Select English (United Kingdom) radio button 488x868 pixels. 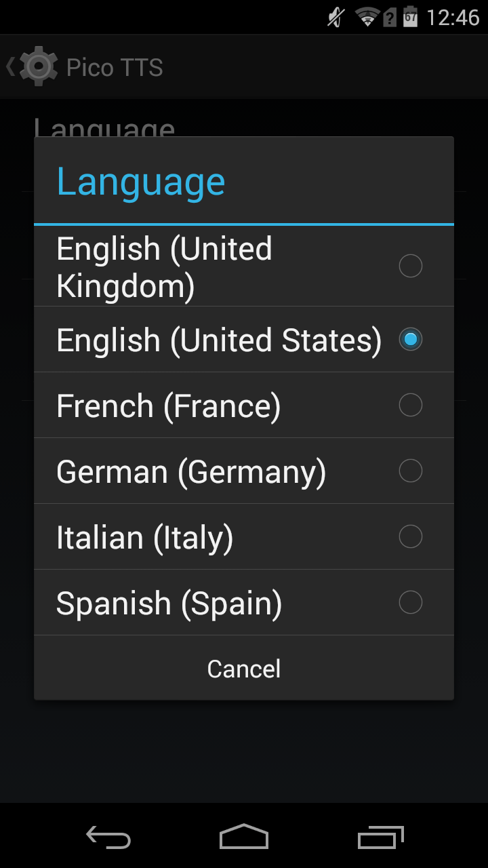(411, 266)
